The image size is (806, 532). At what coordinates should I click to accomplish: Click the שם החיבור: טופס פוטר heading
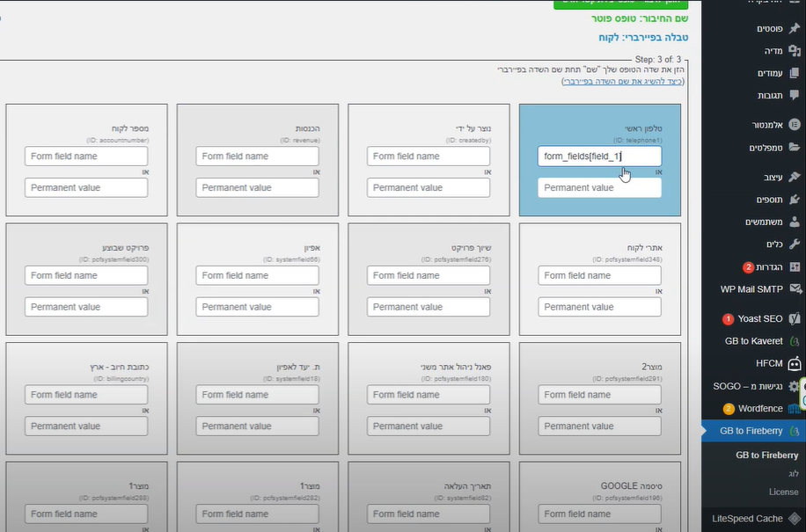640,18
